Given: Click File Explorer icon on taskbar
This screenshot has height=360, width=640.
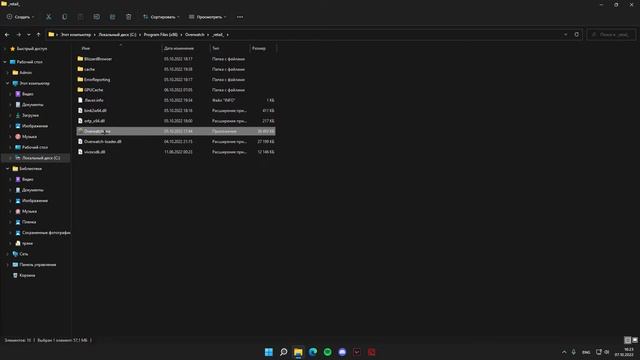Looking at the screenshot, I should click(x=298, y=352).
